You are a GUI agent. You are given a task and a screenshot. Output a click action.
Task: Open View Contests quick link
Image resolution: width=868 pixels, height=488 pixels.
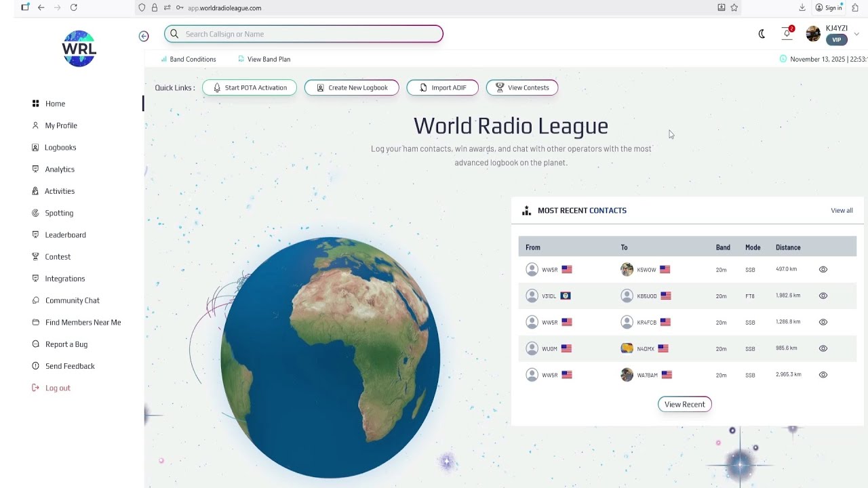(x=522, y=87)
